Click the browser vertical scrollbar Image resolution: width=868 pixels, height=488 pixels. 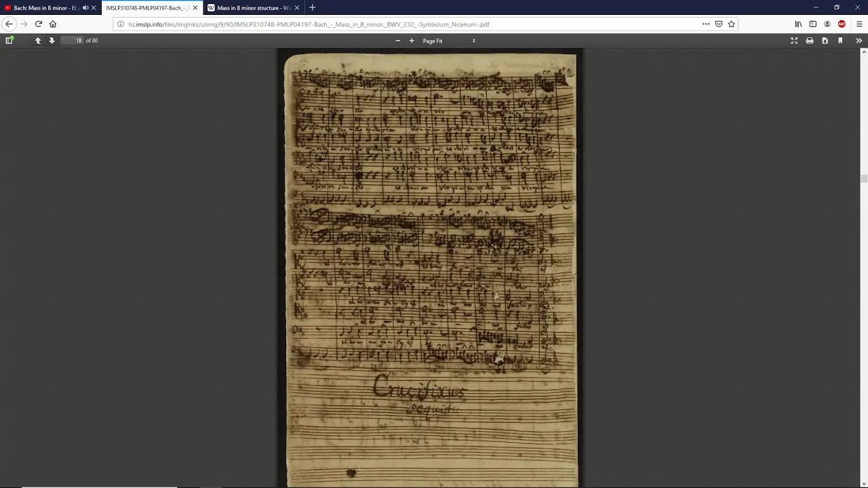point(864,179)
